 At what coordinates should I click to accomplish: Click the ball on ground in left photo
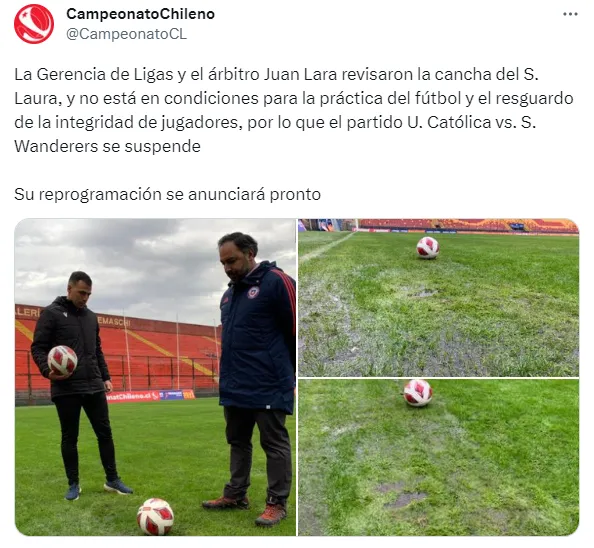click(x=155, y=516)
